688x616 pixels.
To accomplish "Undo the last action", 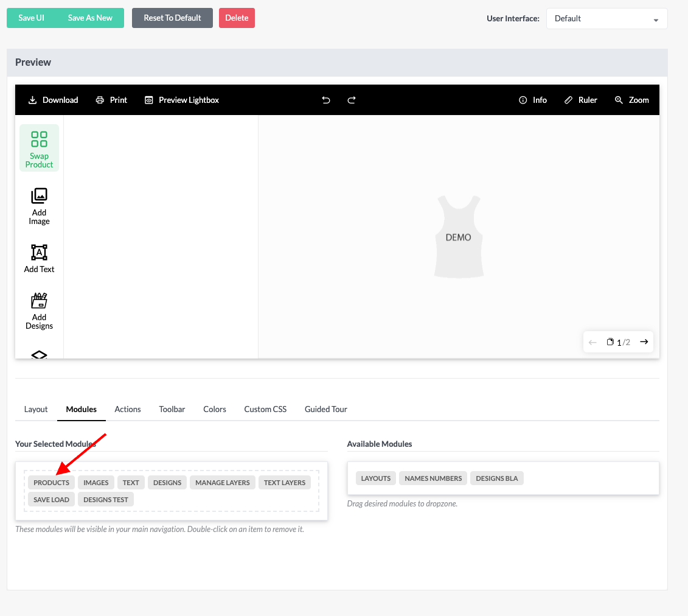I will (x=326, y=100).
